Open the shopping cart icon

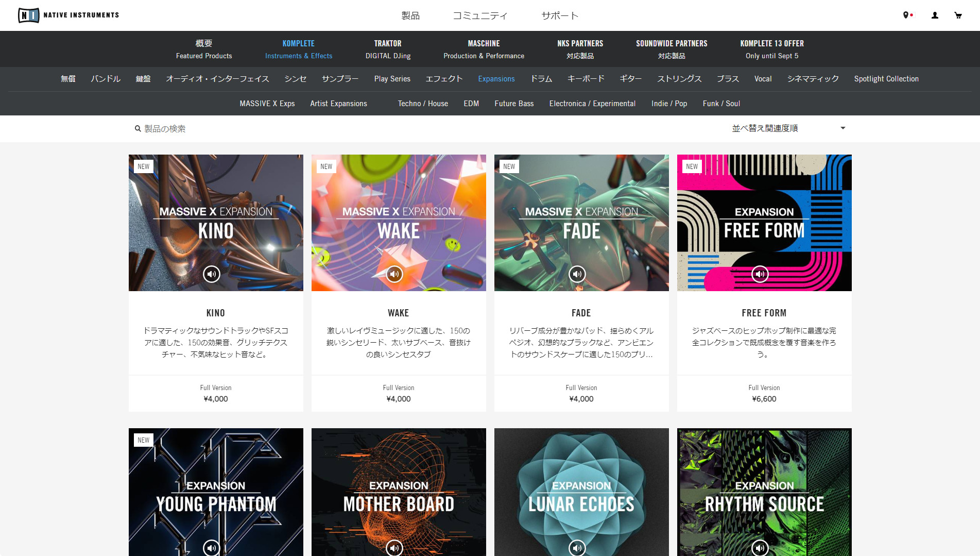click(958, 15)
